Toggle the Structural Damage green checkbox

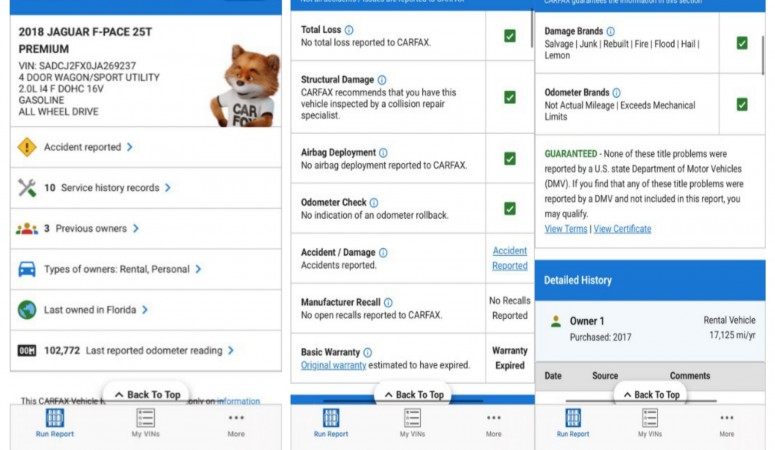[x=510, y=97]
